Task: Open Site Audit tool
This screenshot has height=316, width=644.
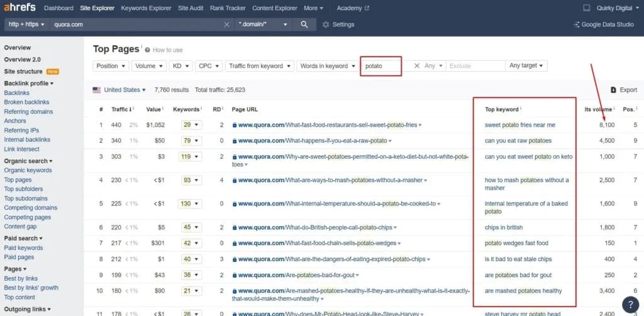Action: coord(191,8)
